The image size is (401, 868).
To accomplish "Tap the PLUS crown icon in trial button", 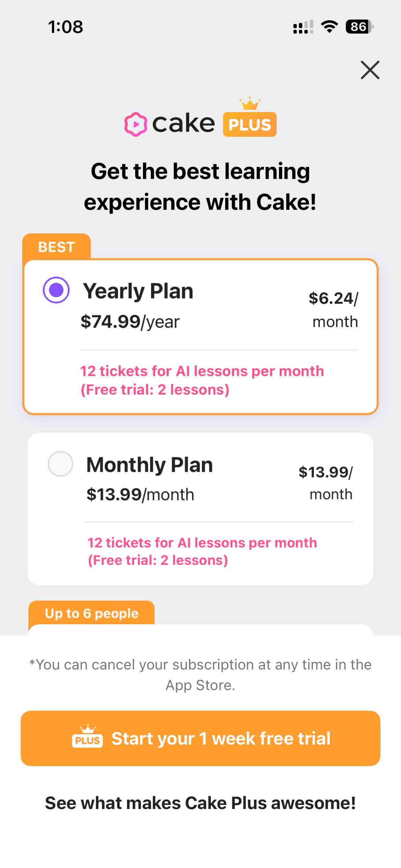I will 87,737.
